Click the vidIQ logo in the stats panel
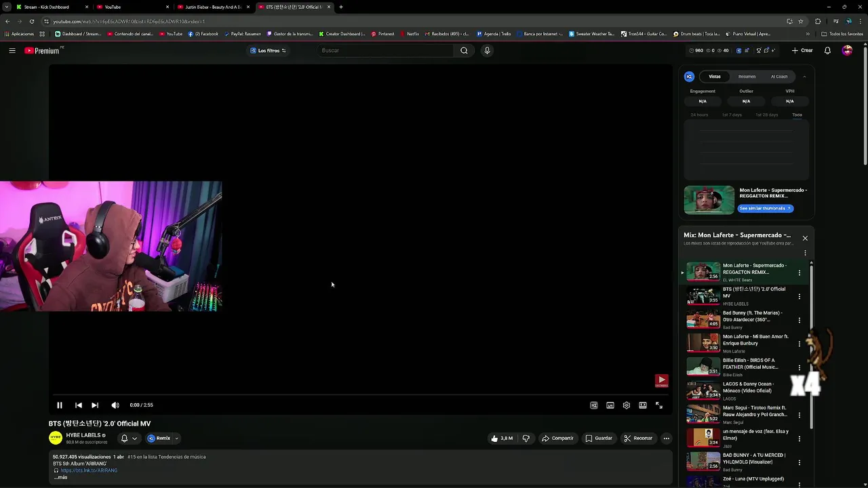The height and width of the screenshot is (488, 868). point(689,77)
